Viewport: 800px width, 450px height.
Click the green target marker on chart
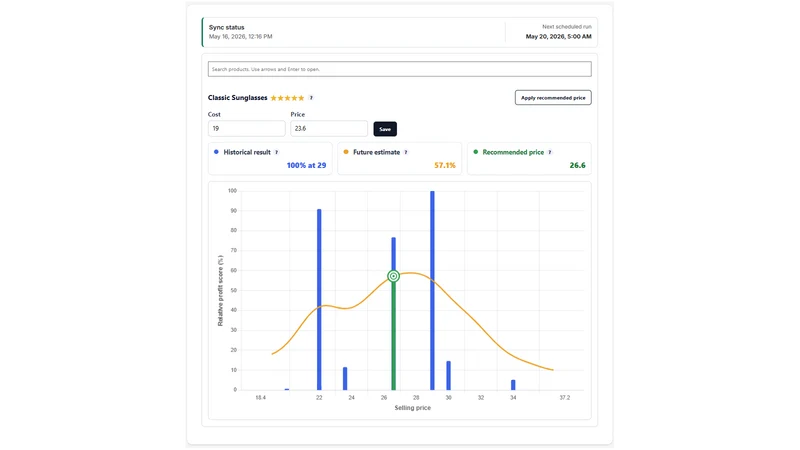(393, 276)
